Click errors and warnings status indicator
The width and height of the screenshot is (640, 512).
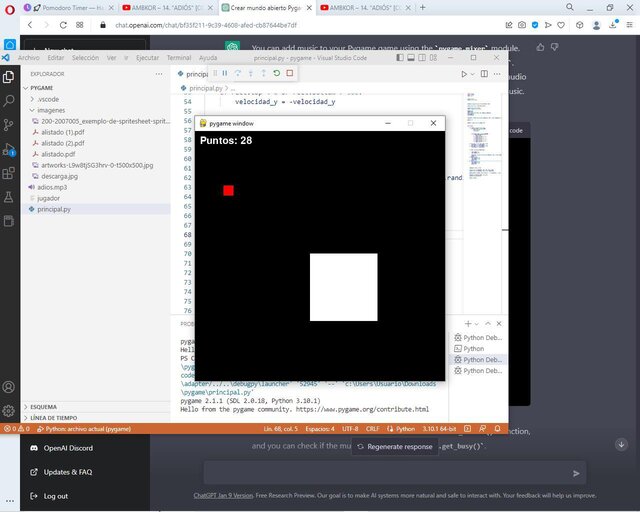tap(17, 429)
